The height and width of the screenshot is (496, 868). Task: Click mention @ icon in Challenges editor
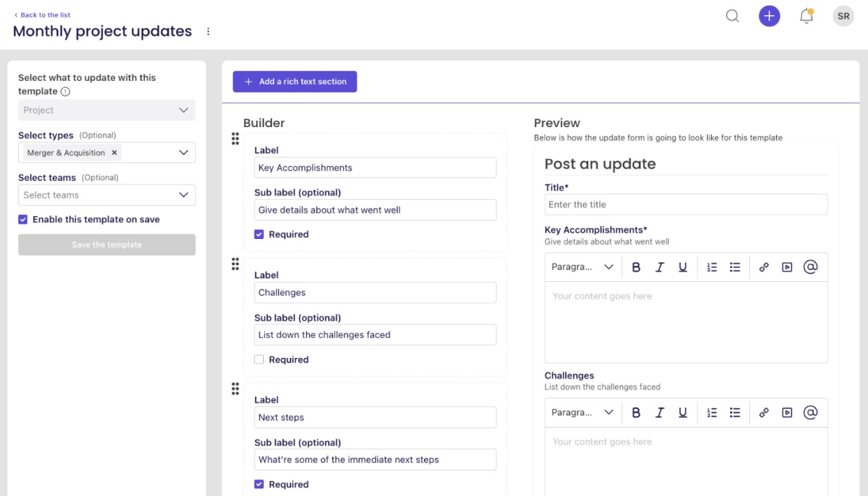pyautogui.click(x=811, y=412)
